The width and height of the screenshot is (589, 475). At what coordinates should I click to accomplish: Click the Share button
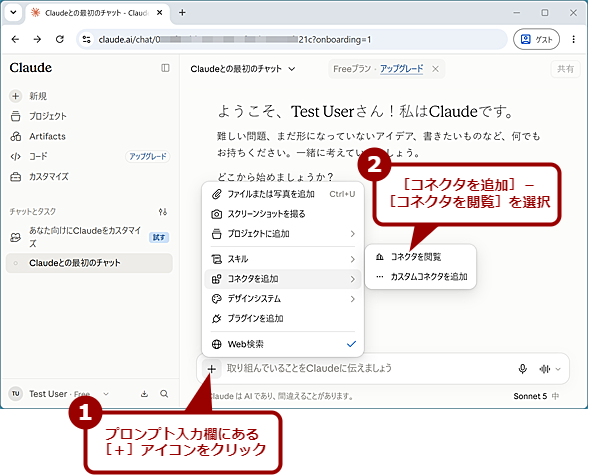click(x=565, y=69)
